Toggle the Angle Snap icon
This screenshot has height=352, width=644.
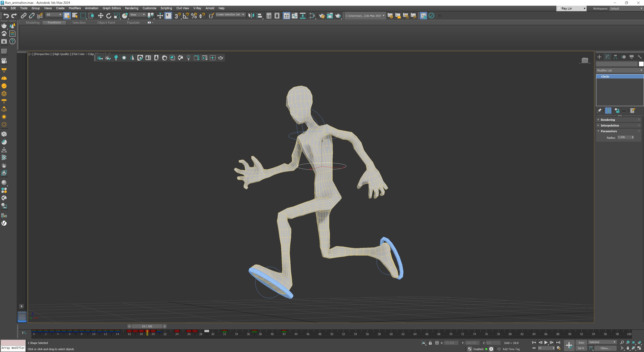[186, 16]
